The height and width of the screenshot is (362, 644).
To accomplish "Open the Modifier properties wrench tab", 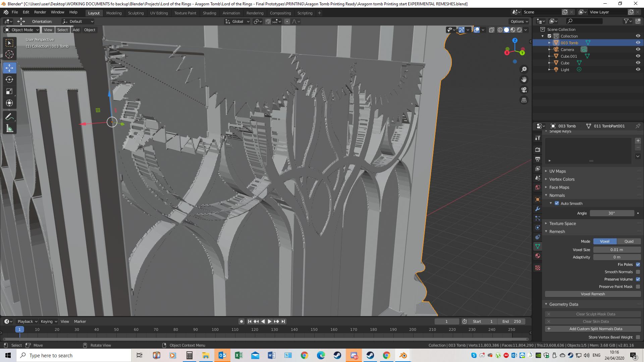I will coord(538,209).
